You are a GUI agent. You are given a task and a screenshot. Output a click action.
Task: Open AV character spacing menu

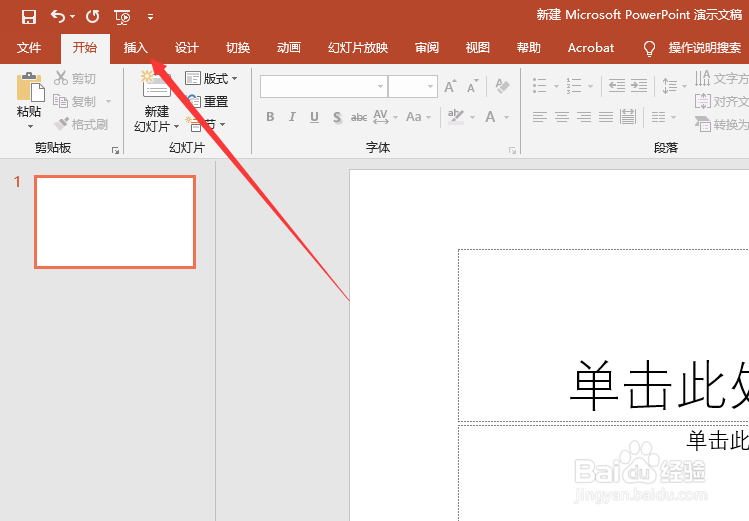tap(385, 117)
